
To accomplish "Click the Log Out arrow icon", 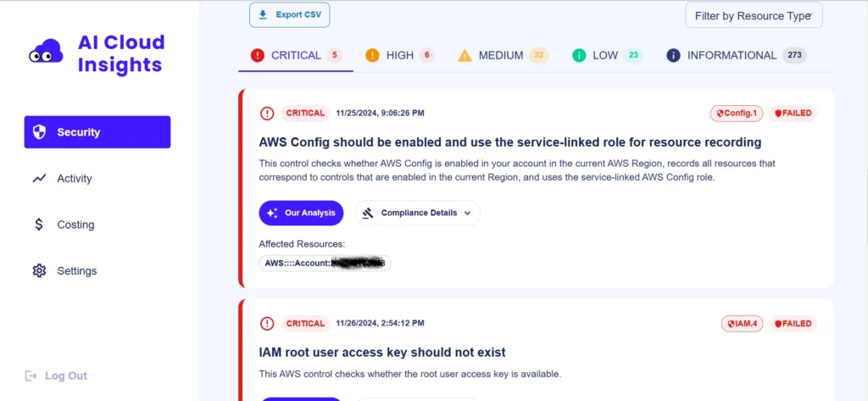I will [x=31, y=376].
